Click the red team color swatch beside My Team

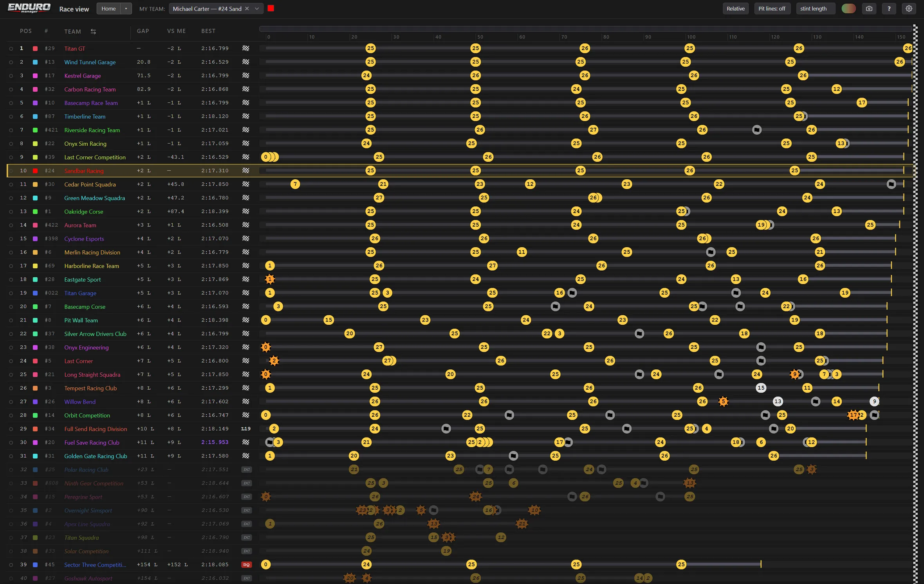(x=271, y=8)
